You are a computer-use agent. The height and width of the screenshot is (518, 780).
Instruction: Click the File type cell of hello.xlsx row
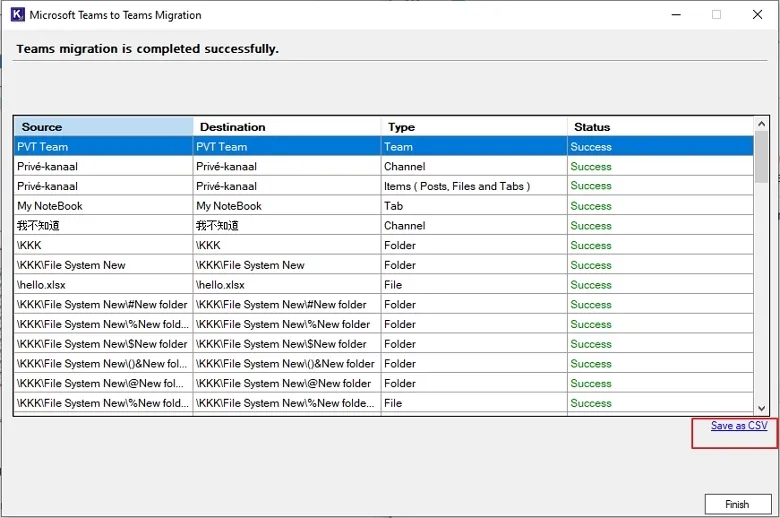474,285
